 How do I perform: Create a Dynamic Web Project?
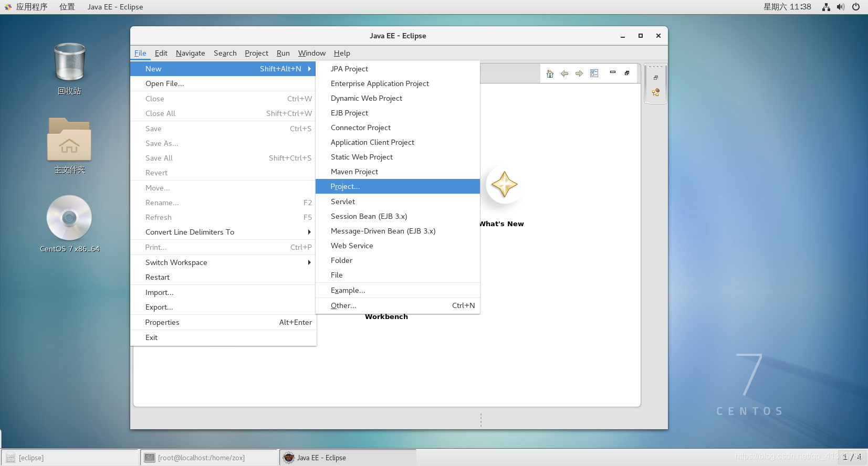[398, 98]
